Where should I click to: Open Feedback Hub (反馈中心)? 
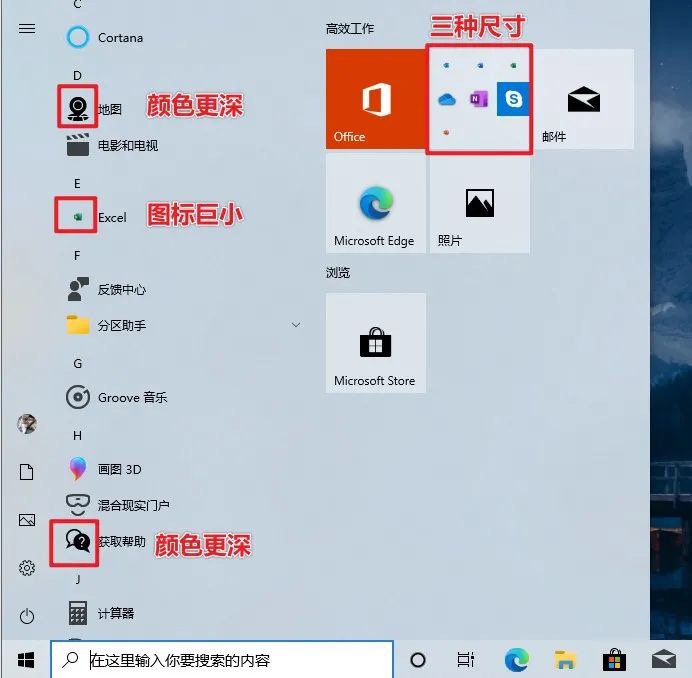(106, 290)
